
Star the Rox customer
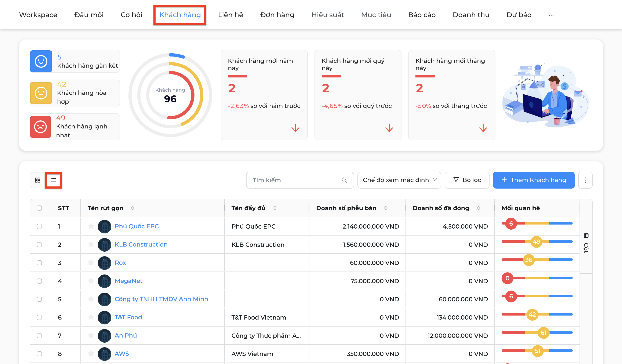tap(91, 263)
